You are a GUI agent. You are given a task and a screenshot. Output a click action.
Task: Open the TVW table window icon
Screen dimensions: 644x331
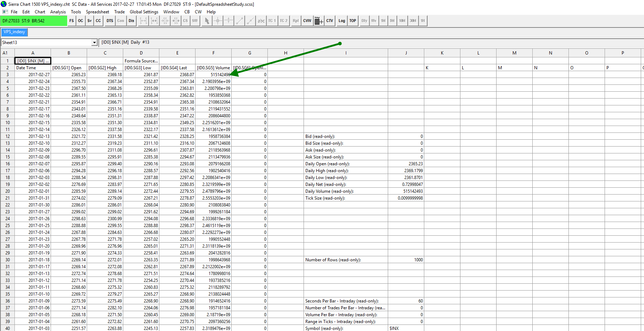[318, 21]
